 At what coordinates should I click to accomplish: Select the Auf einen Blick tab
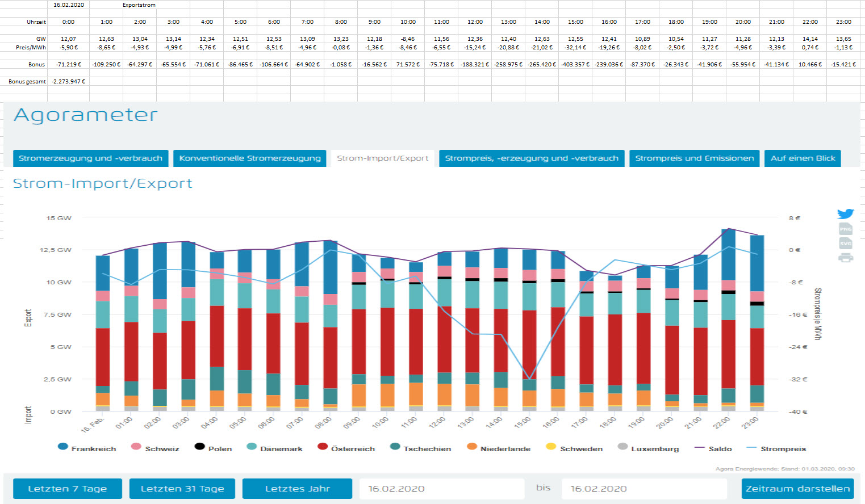[803, 158]
